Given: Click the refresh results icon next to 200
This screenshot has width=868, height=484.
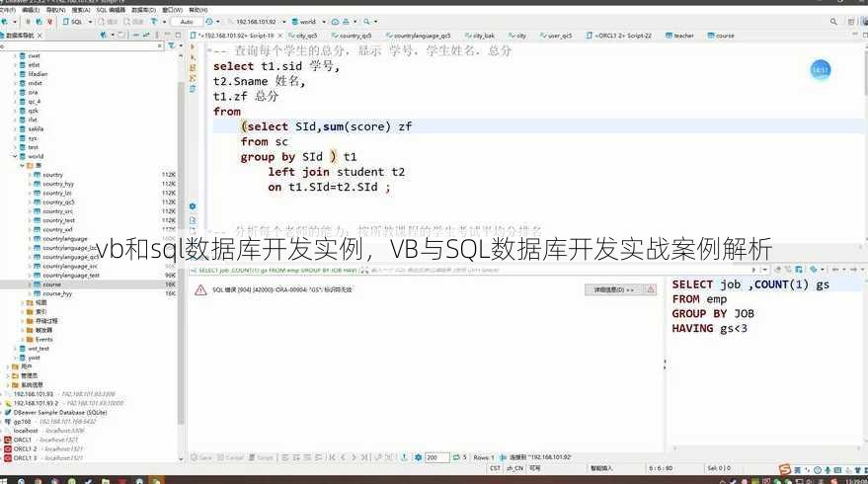Looking at the screenshot, I should point(456,457).
